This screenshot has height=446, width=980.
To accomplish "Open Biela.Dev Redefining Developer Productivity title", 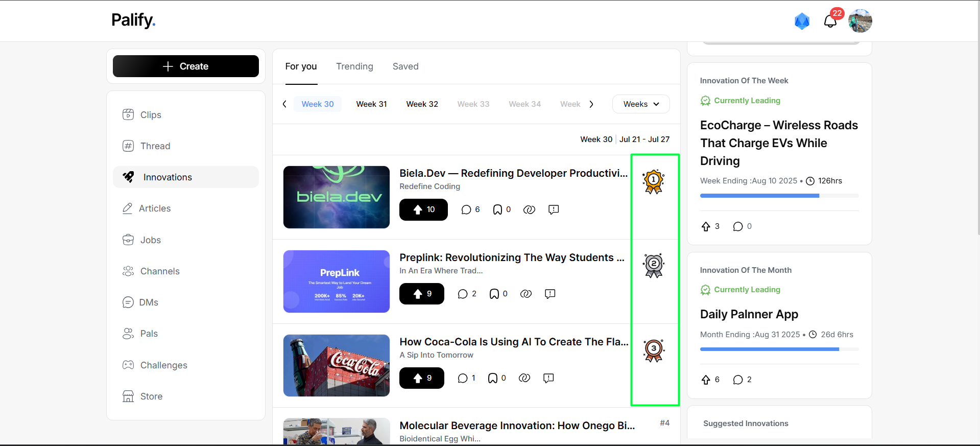I will pos(513,173).
